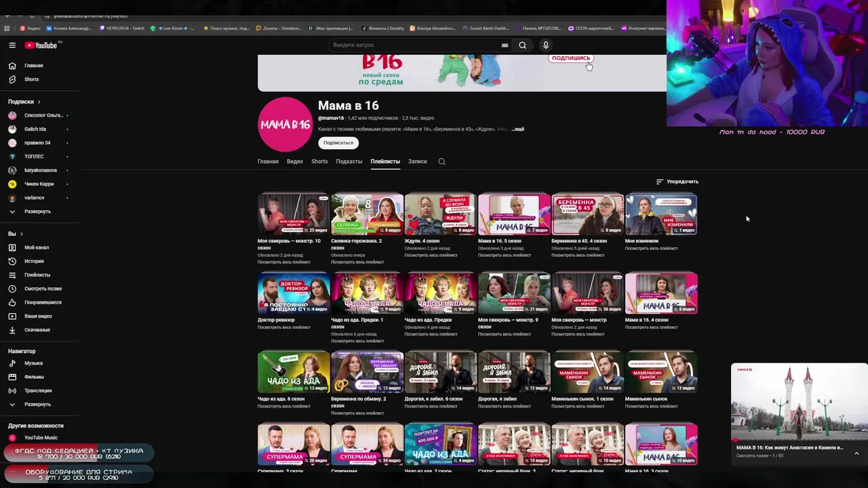Expand the miniplayer with the chevron

pyautogui.click(x=856, y=453)
